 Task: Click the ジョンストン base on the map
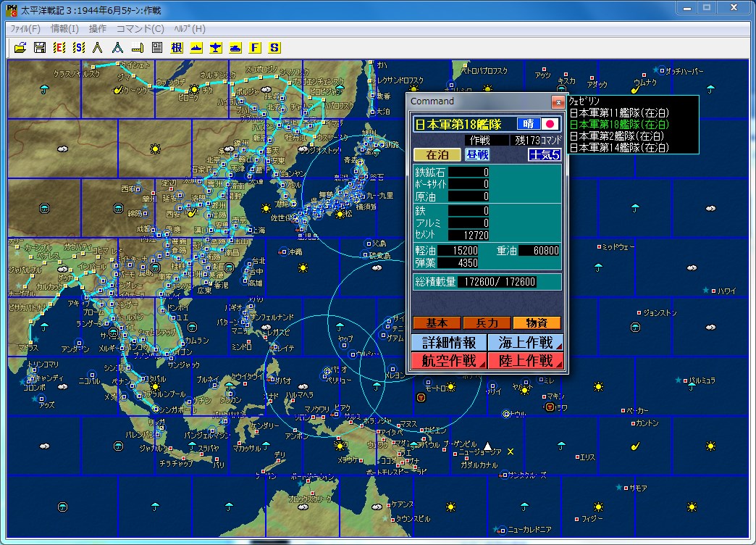point(639,313)
